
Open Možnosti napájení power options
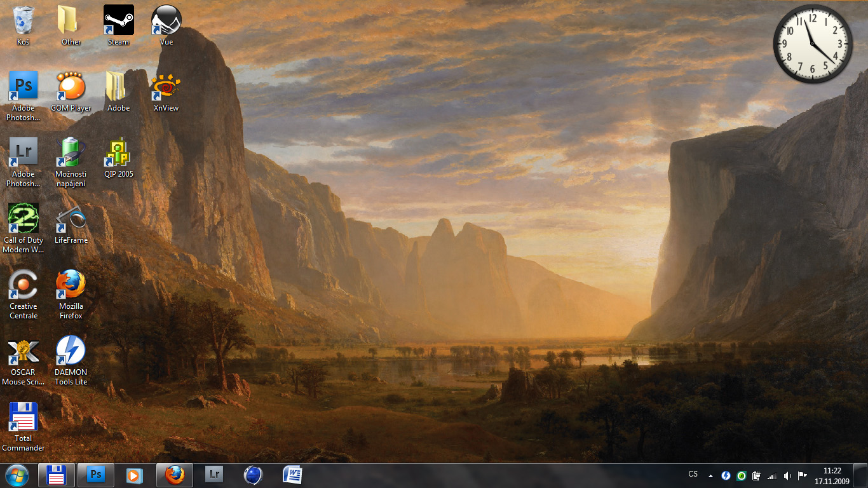coord(71,151)
